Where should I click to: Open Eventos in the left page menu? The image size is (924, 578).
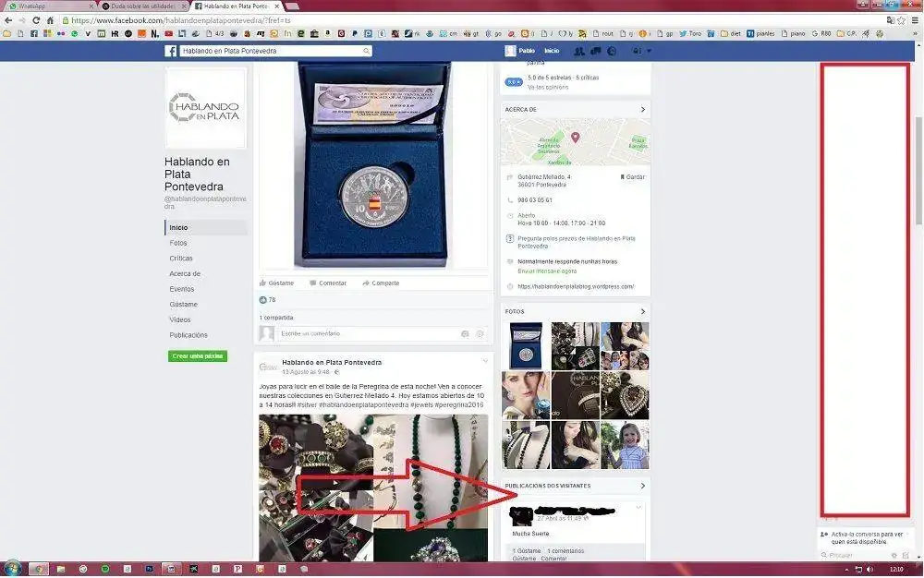[x=182, y=289]
